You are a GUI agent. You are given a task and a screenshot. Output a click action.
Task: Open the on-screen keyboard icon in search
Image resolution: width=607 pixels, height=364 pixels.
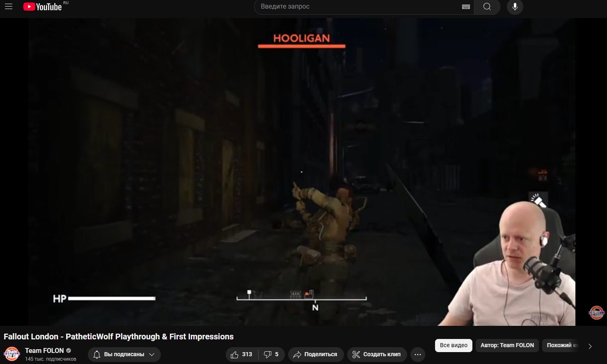[x=466, y=7]
